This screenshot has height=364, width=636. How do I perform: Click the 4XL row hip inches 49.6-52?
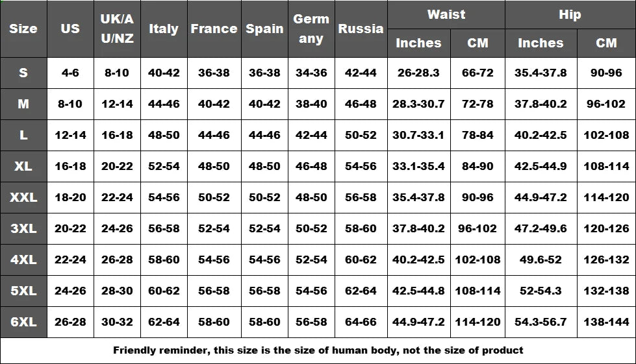point(541,260)
